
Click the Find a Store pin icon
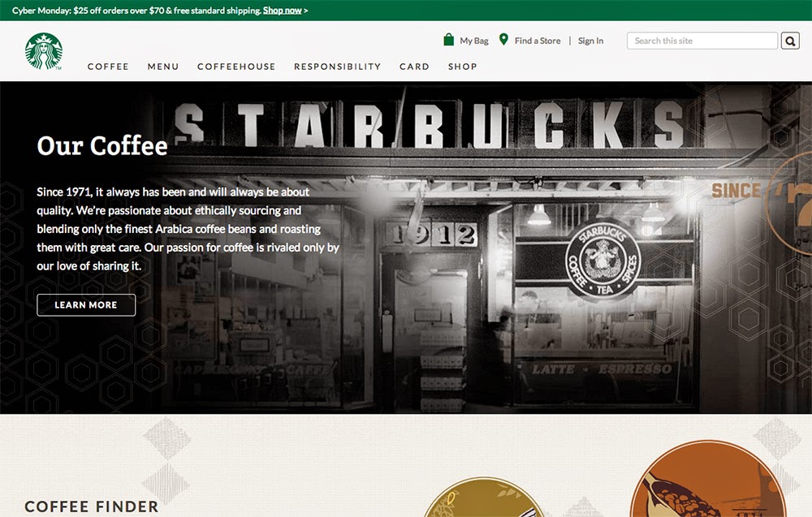[x=503, y=40]
